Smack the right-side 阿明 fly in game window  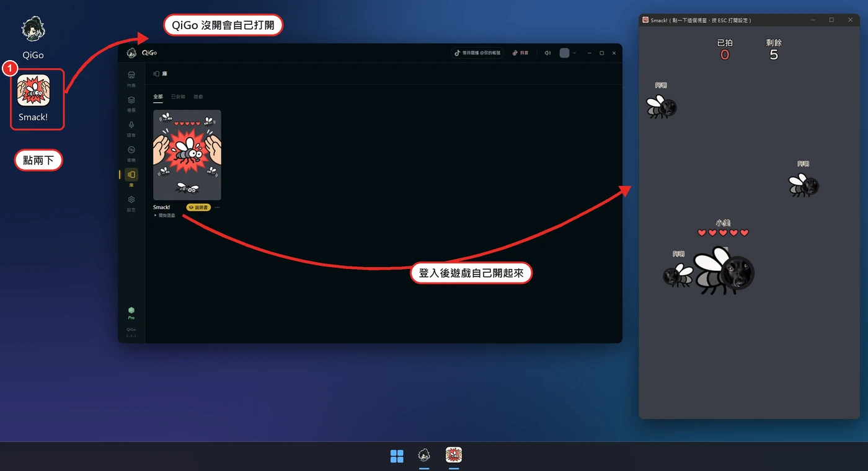[804, 185]
